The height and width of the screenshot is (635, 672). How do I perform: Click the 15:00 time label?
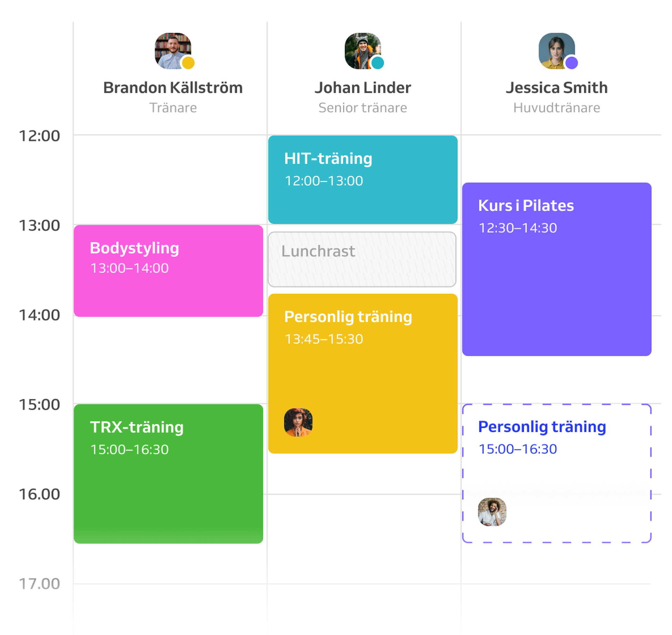(39, 405)
